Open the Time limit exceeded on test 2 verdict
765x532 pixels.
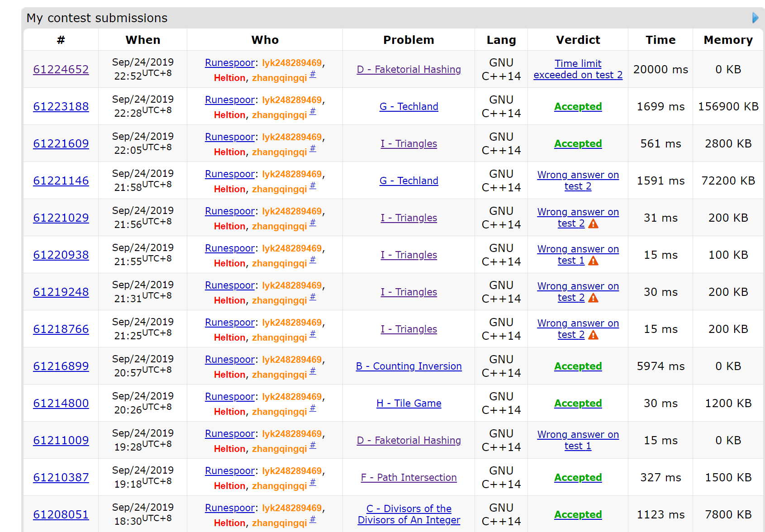pyautogui.click(x=578, y=69)
